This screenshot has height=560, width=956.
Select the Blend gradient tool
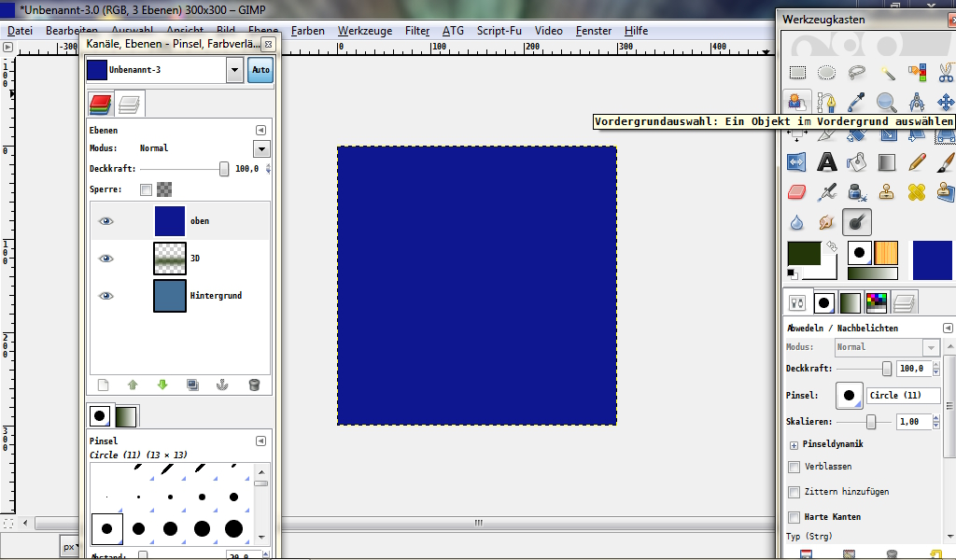[x=887, y=162]
